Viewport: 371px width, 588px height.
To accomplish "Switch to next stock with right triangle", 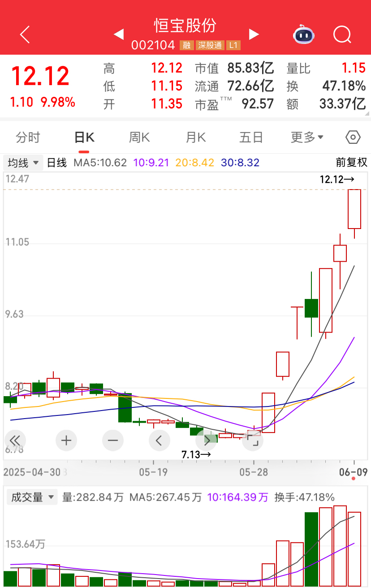I will point(254,34).
